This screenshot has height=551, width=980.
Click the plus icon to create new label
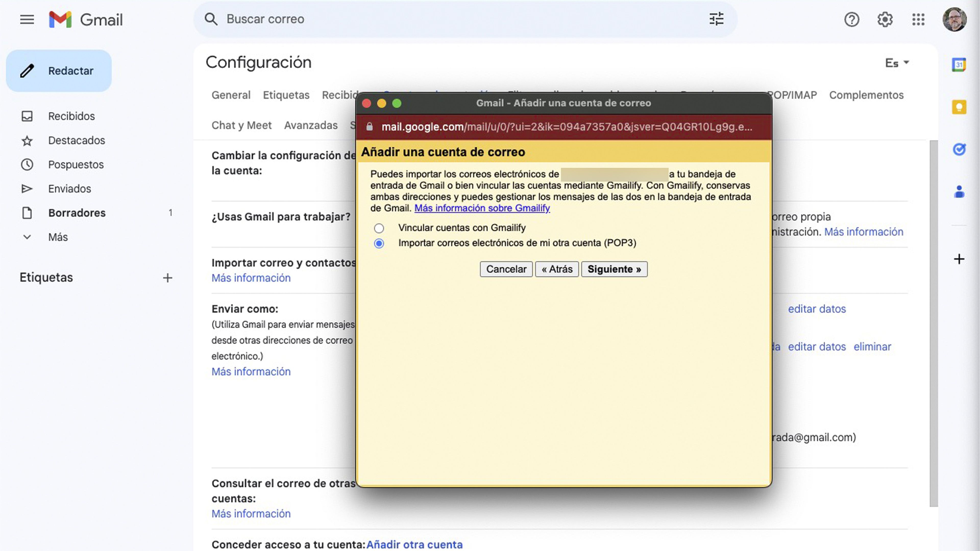[x=167, y=278]
